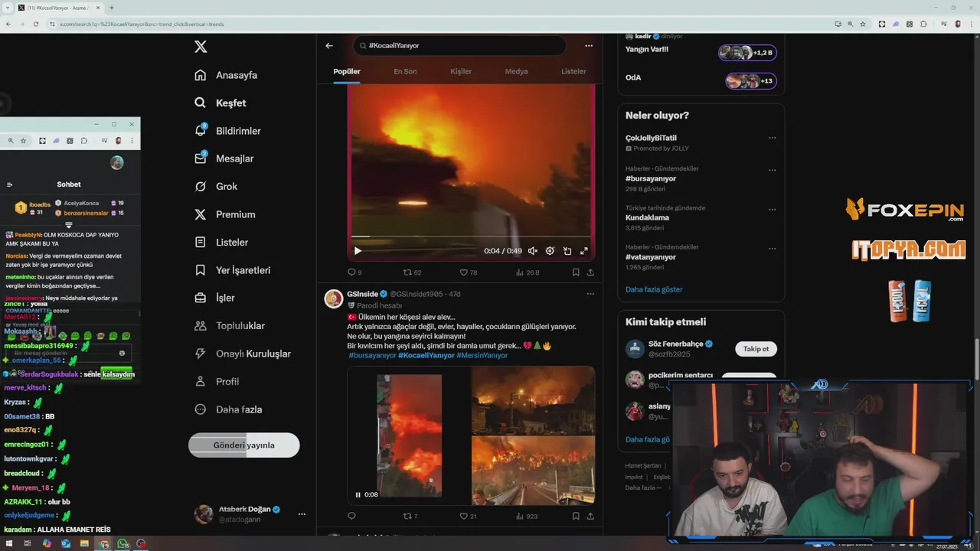Open more options for #bursayanıyor trend

click(x=772, y=171)
